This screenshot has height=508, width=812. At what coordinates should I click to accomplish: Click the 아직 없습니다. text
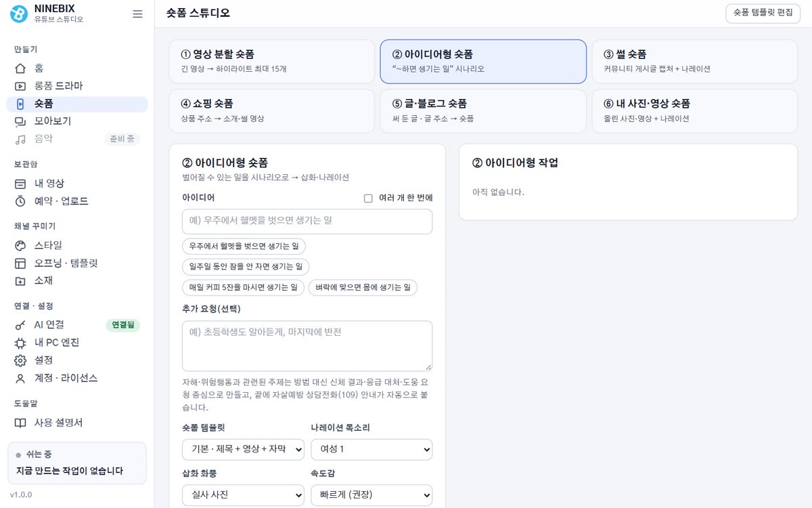(498, 192)
